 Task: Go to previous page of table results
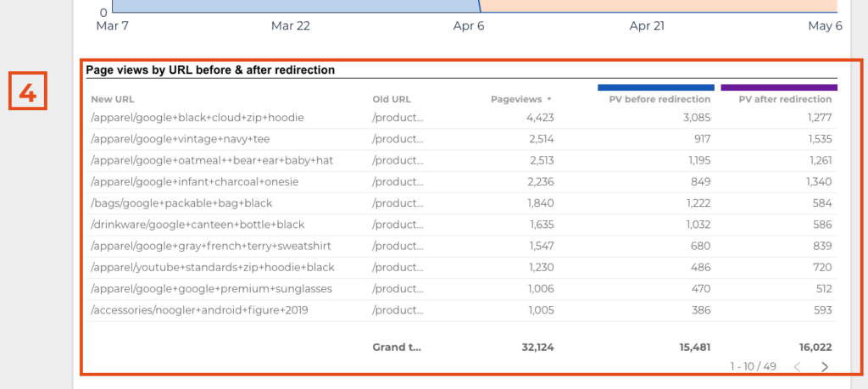pyautogui.click(x=798, y=366)
